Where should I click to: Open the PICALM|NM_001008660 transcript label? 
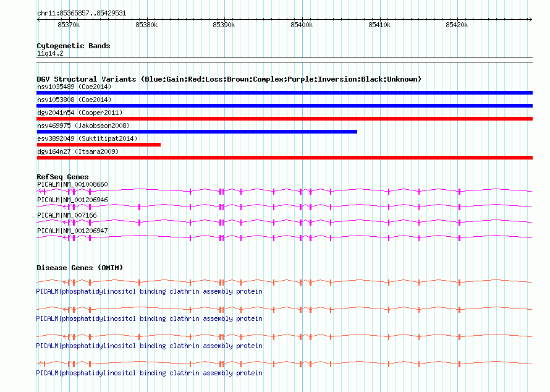72,184
